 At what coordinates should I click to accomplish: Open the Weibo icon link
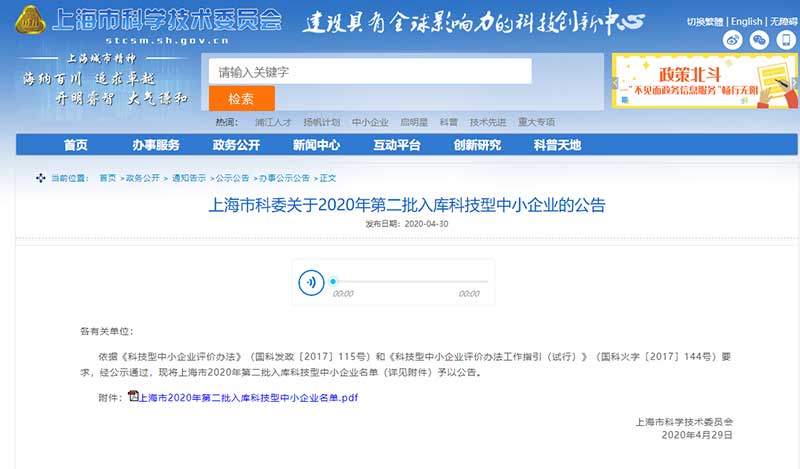point(733,40)
